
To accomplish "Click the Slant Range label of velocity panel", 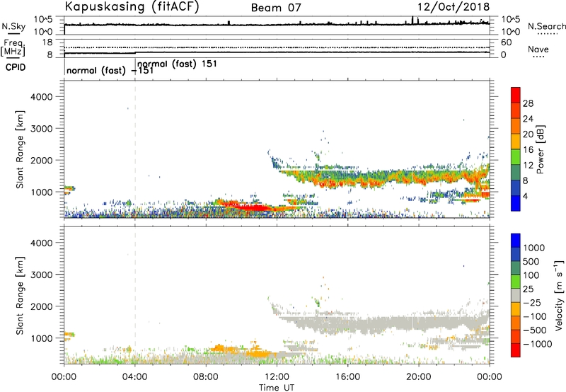I will 20,296.
